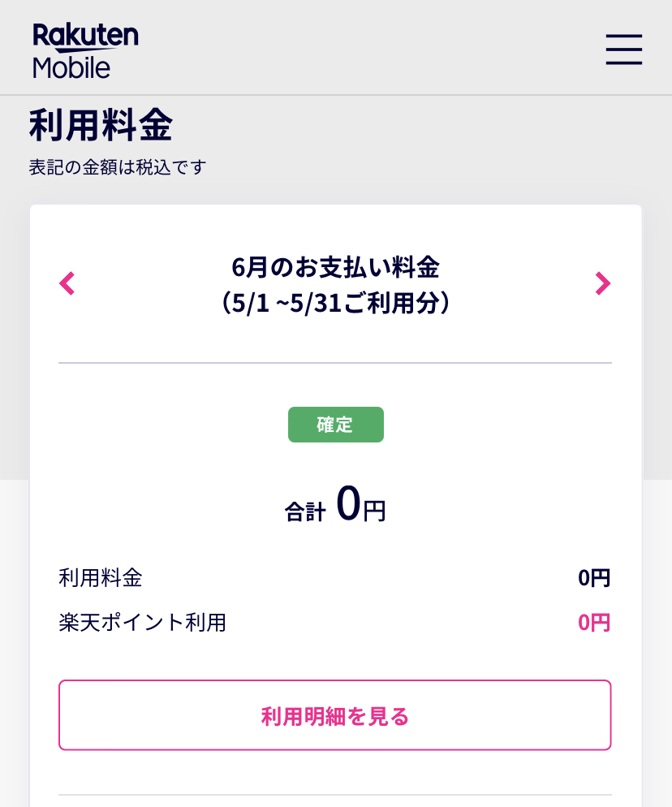Open the hamburger menu
Screen dimensions: 672x807
623,50
